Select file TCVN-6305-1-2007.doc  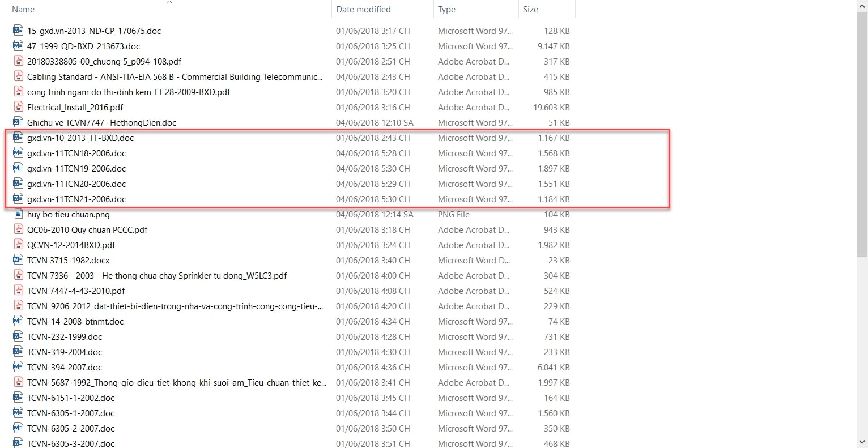click(71, 413)
